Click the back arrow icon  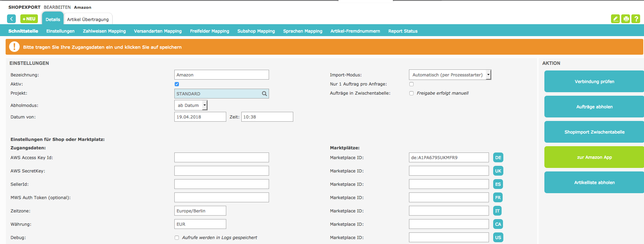[11, 19]
